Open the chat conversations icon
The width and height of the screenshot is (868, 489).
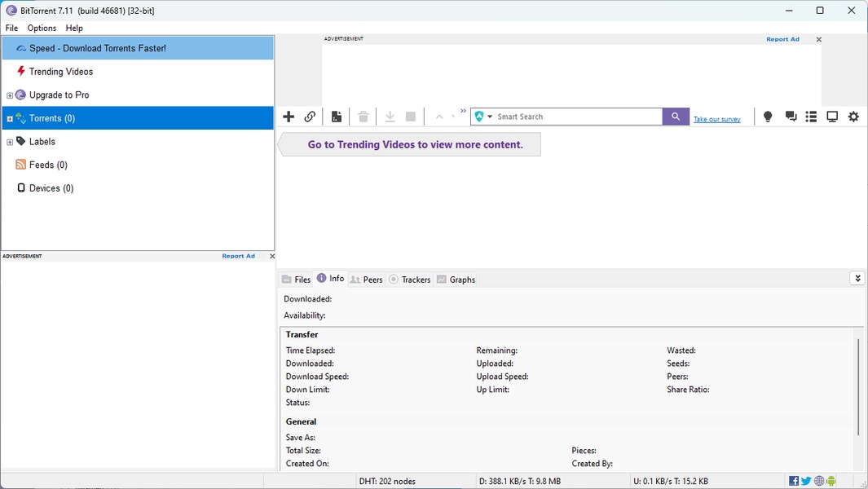pyautogui.click(x=790, y=117)
